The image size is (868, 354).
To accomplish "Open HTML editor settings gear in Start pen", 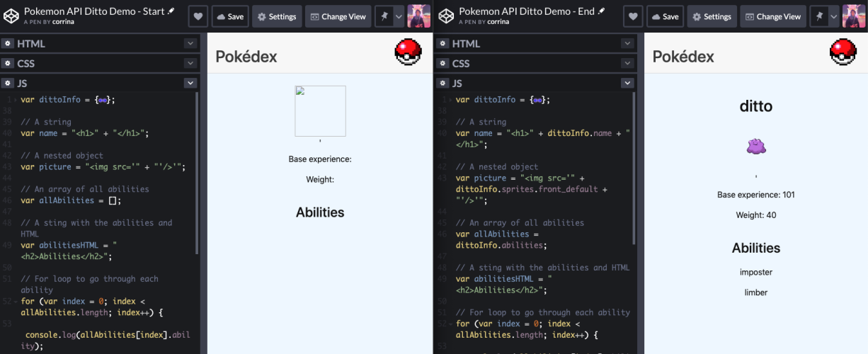I will (x=8, y=43).
